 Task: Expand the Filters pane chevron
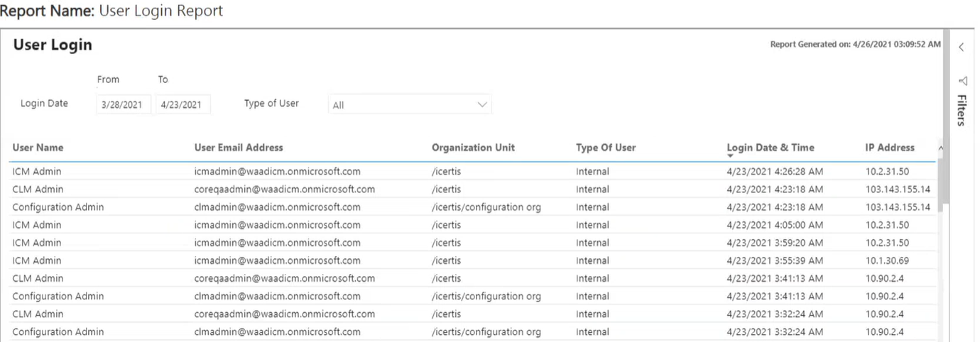point(961,48)
